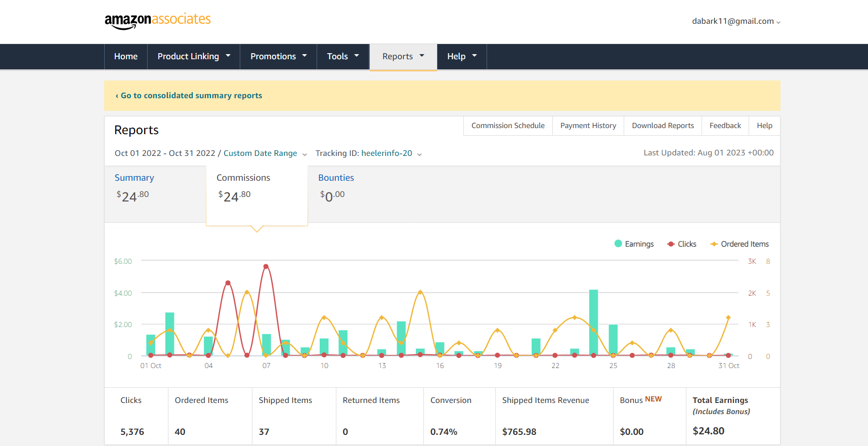Follow Go to consolidated summary reports link
The image size is (868, 446).
[189, 95]
